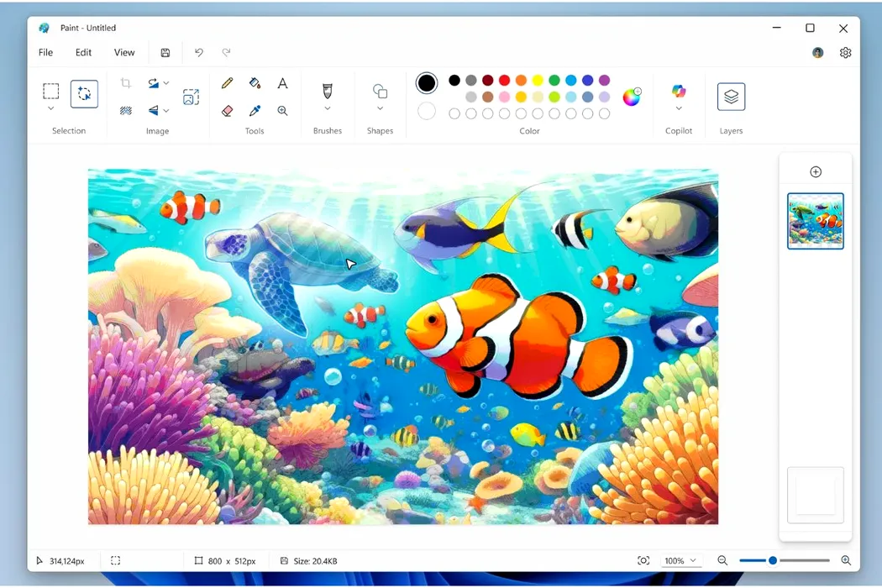Image resolution: width=882 pixels, height=588 pixels.
Task: Click the zoom out magnifier
Action: click(722, 560)
